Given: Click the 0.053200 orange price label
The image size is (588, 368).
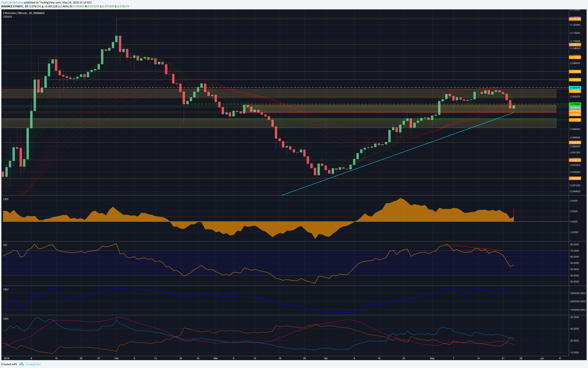Looking at the screenshot, I should click(x=575, y=178).
